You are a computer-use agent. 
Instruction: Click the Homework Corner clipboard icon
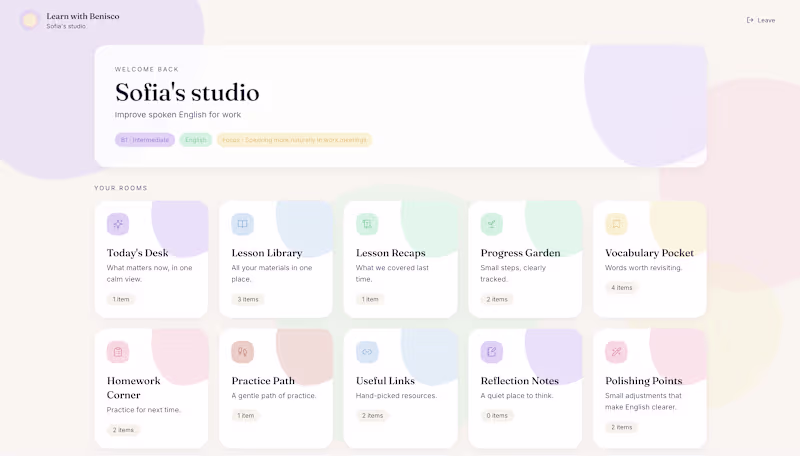(118, 352)
